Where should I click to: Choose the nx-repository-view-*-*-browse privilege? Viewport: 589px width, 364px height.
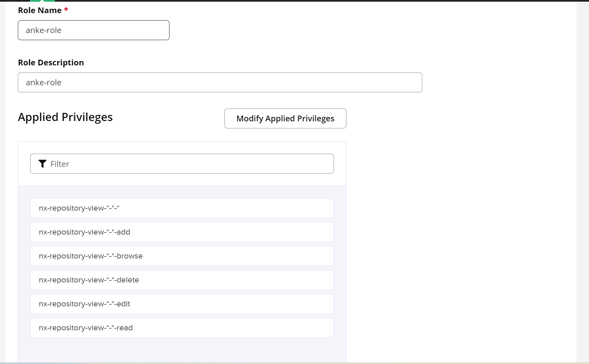click(x=182, y=256)
